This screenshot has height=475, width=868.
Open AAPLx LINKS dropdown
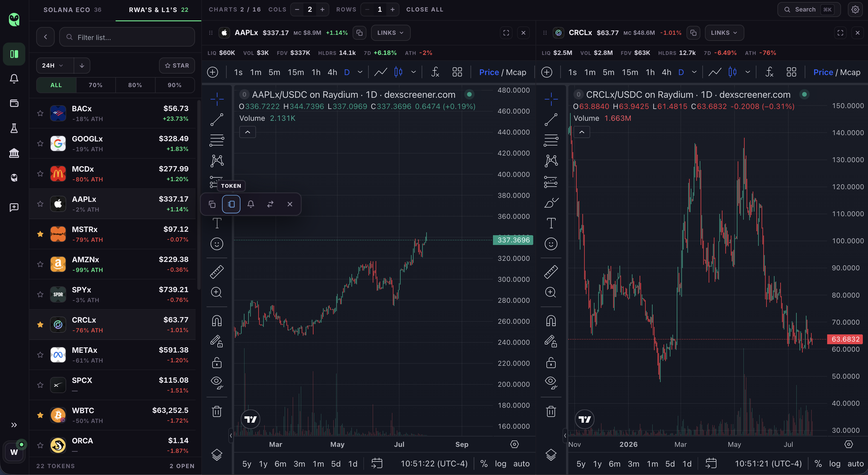[x=391, y=33]
